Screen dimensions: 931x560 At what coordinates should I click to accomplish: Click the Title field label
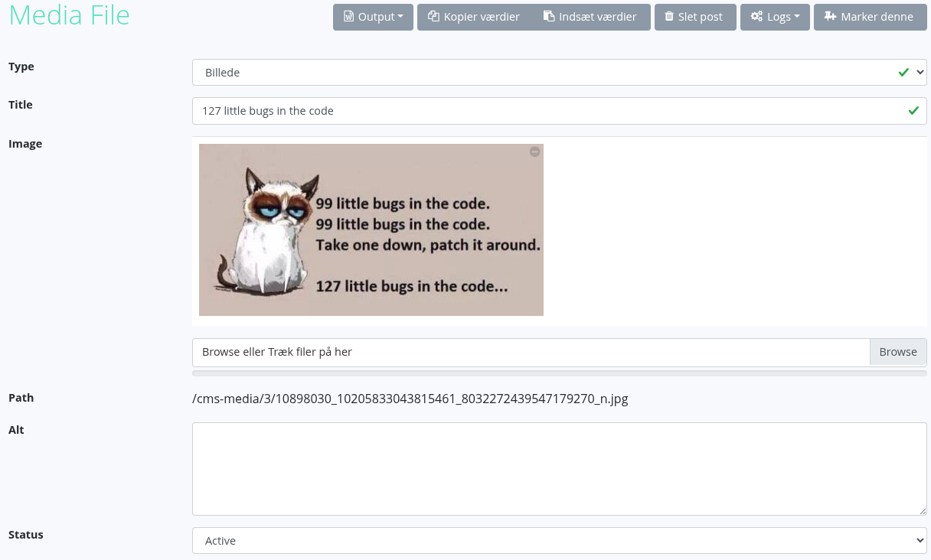click(x=21, y=105)
